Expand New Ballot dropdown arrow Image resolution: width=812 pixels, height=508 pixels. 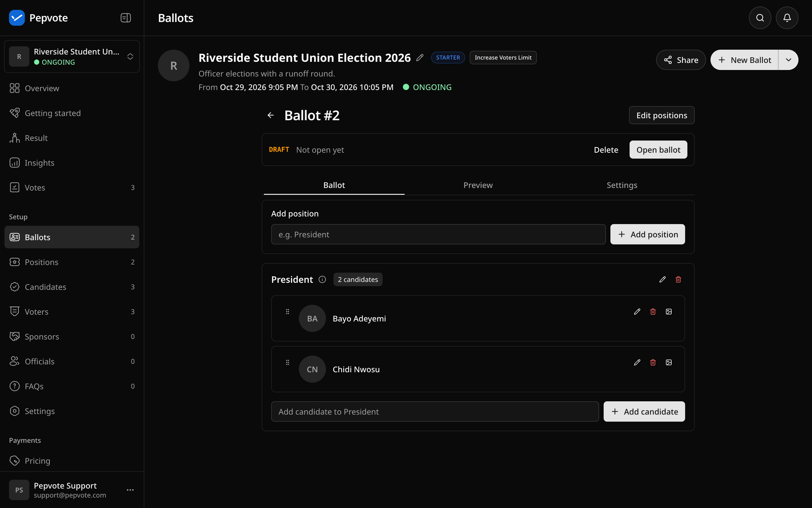coord(788,60)
